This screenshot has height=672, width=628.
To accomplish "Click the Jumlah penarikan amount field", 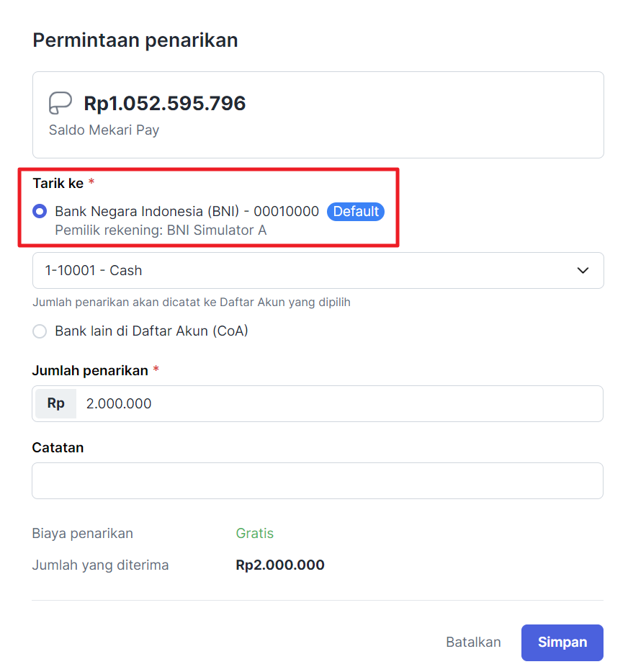I will (x=338, y=403).
